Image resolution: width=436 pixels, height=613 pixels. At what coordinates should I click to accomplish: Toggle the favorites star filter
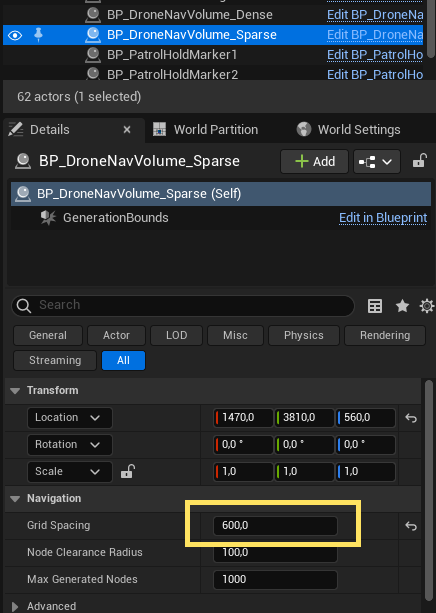(402, 306)
